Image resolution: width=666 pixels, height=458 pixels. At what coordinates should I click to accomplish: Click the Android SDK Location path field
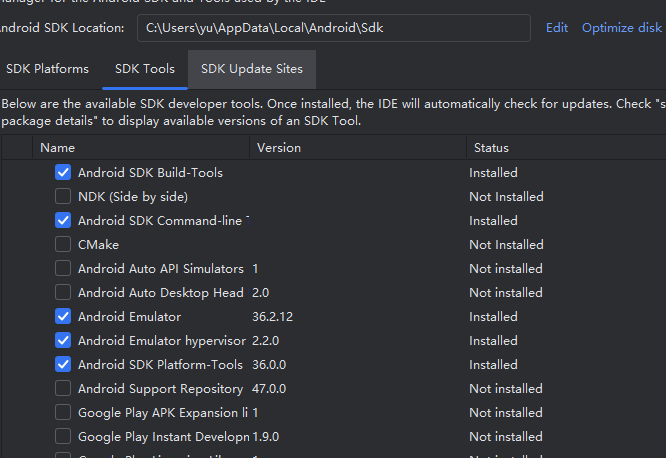333,28
